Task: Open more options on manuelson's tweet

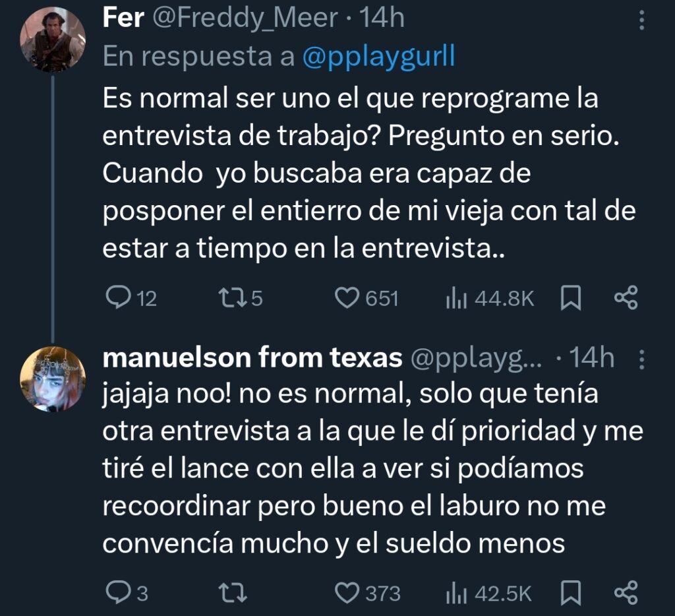Action: (x=642, y=359)
